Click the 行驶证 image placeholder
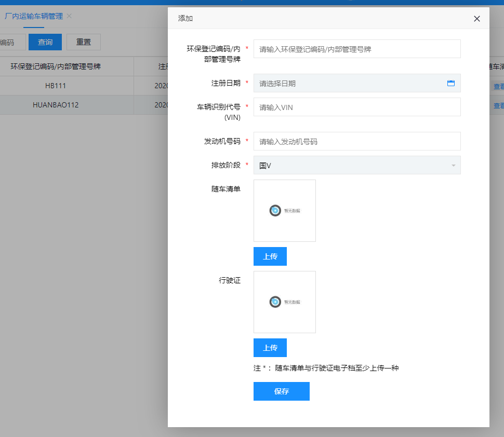The image size is (504, 437). (284, 302)
